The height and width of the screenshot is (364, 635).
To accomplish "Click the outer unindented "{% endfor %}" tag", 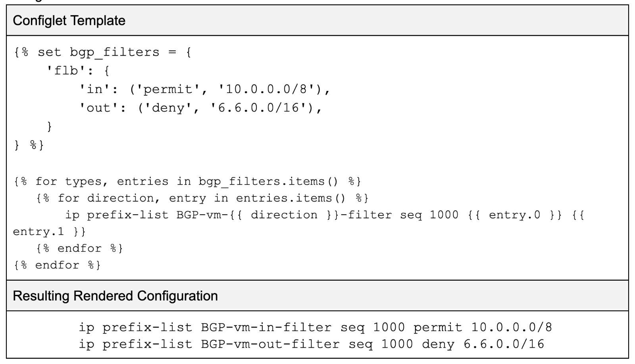I will (57, 265).
